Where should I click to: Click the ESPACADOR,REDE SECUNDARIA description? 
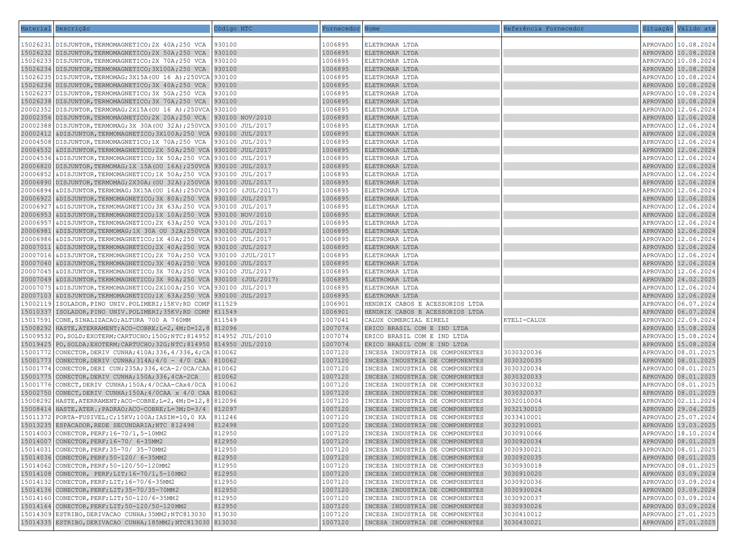(125, 425)
